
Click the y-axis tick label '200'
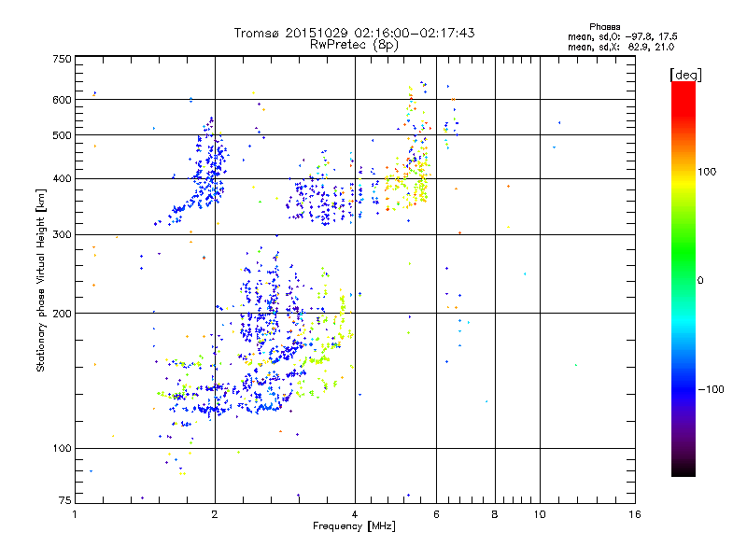click(x=62, y=314)
